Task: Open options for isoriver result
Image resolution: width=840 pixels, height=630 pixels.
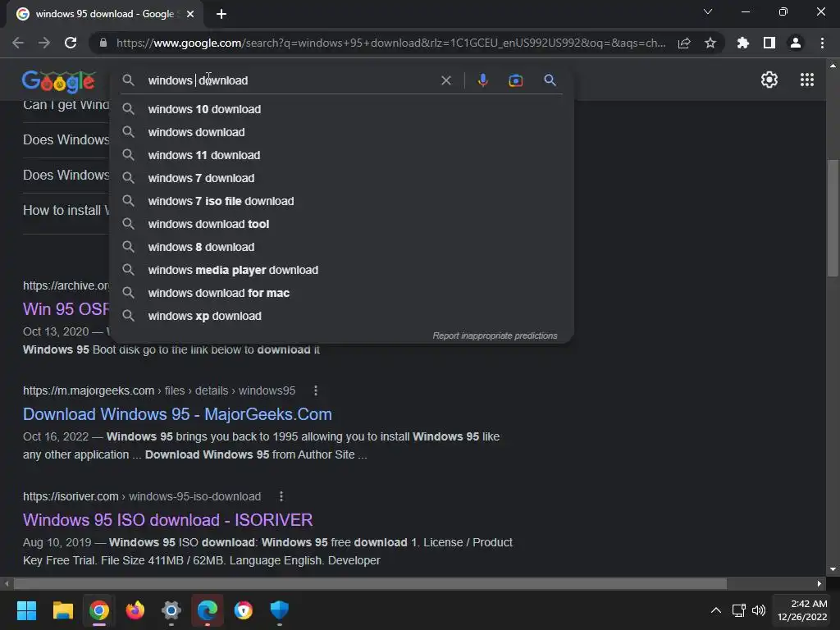Action: pyautogui.click(x=281, y=496)
